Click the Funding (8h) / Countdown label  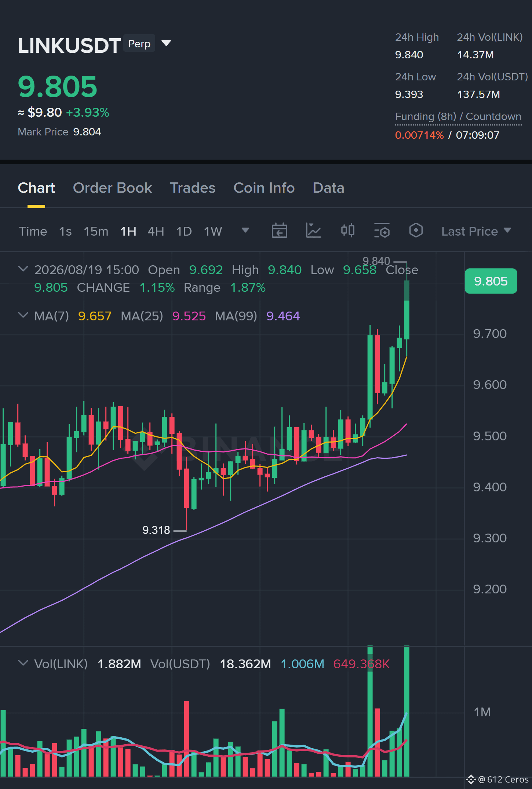pos(458,117)
